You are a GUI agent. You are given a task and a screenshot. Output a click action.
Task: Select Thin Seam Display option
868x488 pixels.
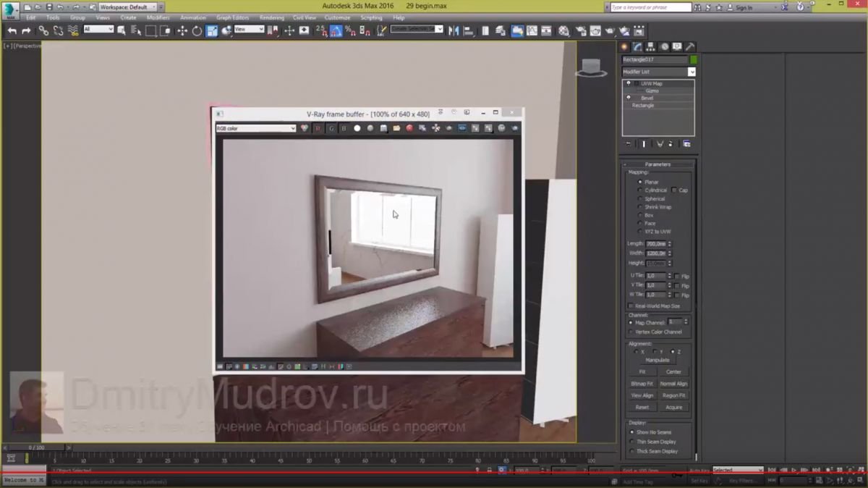point(632,442)
